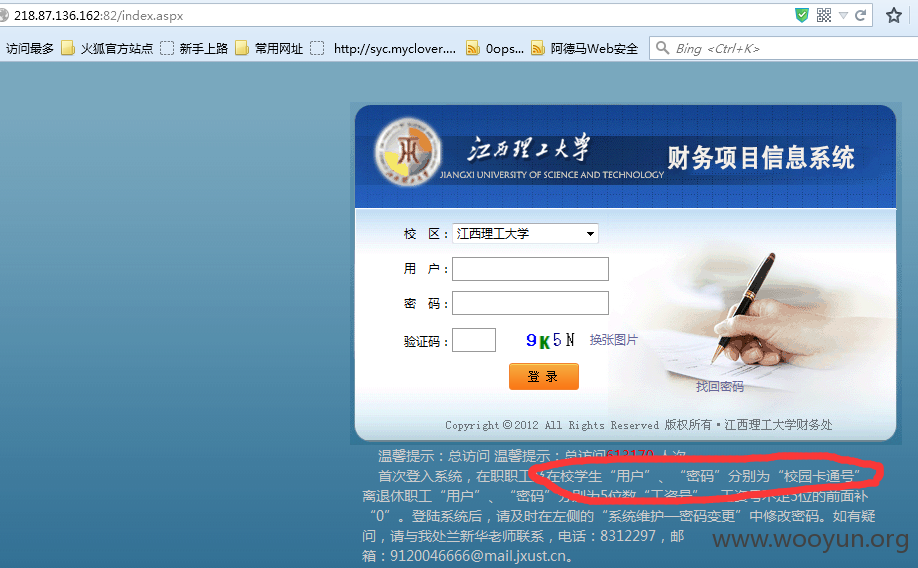The width and height of the screenshot is (918, 568).
Task: Open the 0ops feed bookmark
Action: click(495, 49)
